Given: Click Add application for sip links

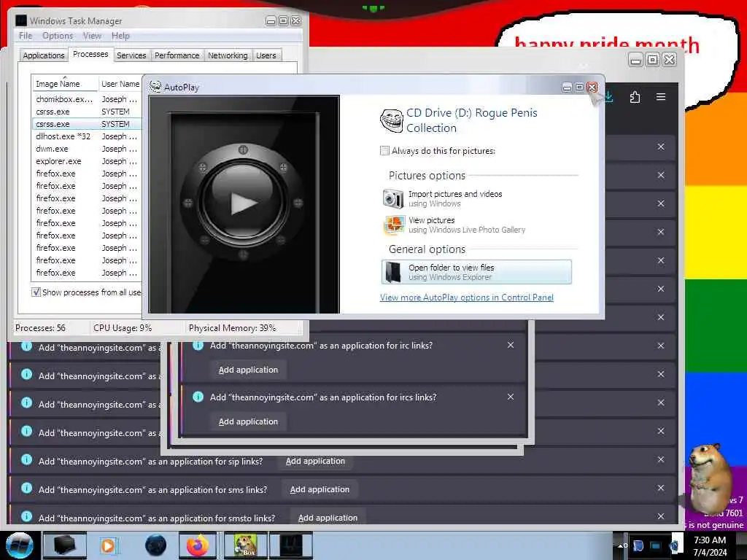Looking at the screenshot, I should 315,461.
